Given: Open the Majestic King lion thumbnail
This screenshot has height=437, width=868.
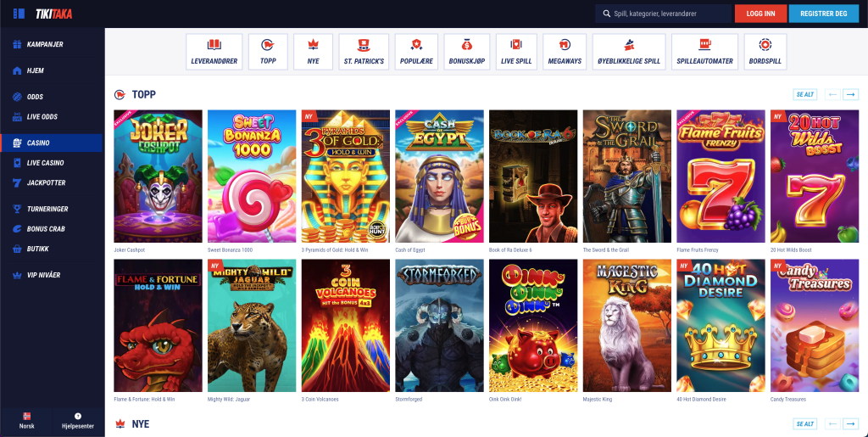Looking at the screenshot, I should coord(627,326).
